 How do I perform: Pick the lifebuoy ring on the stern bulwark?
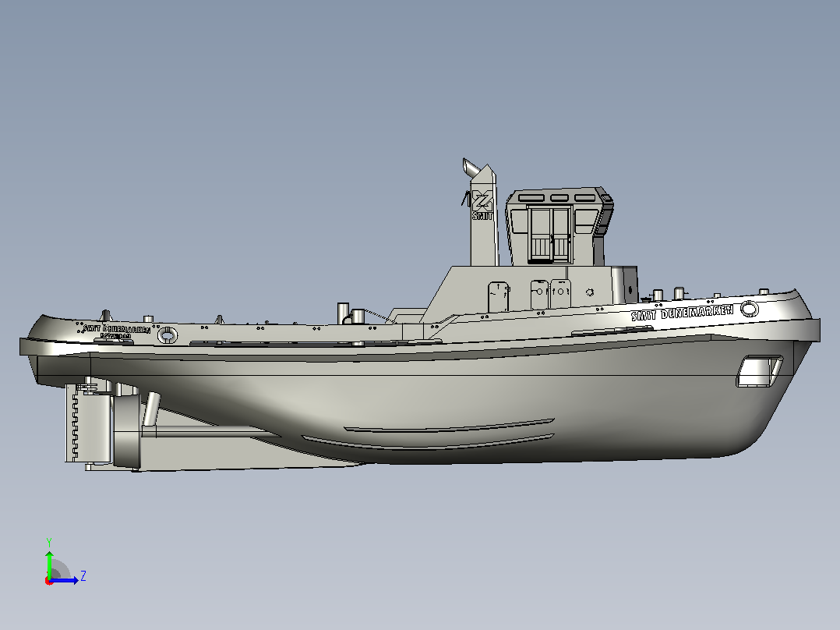pyautogui.click(x=168, y=335)
